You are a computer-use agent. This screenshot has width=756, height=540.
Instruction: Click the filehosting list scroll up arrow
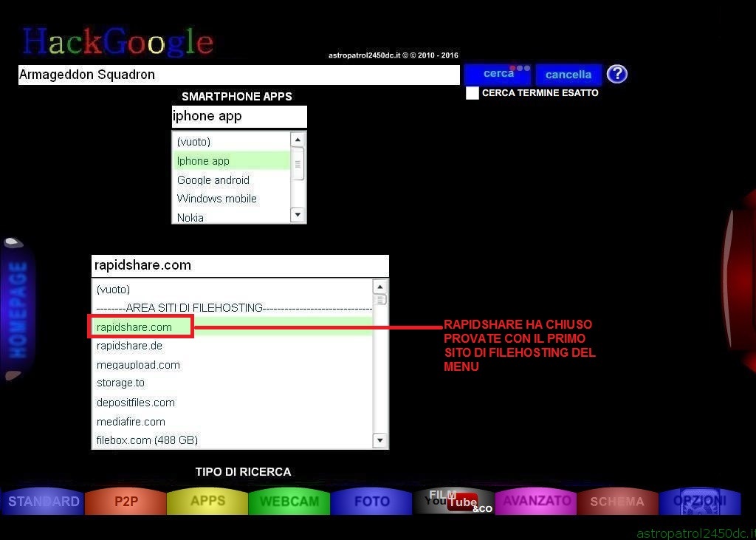point(380,287)
